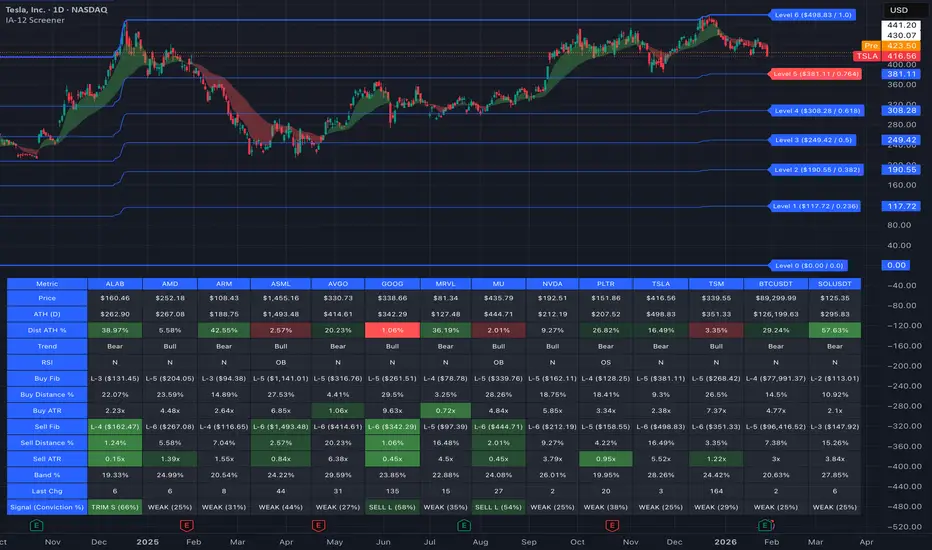
Task: Click the red 1.06% Dist ATH cell
Action: click(392, 330)
